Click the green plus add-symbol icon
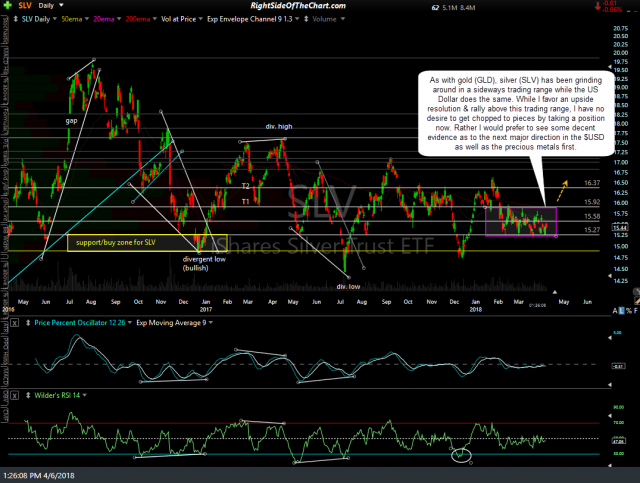 pos(7,5)
